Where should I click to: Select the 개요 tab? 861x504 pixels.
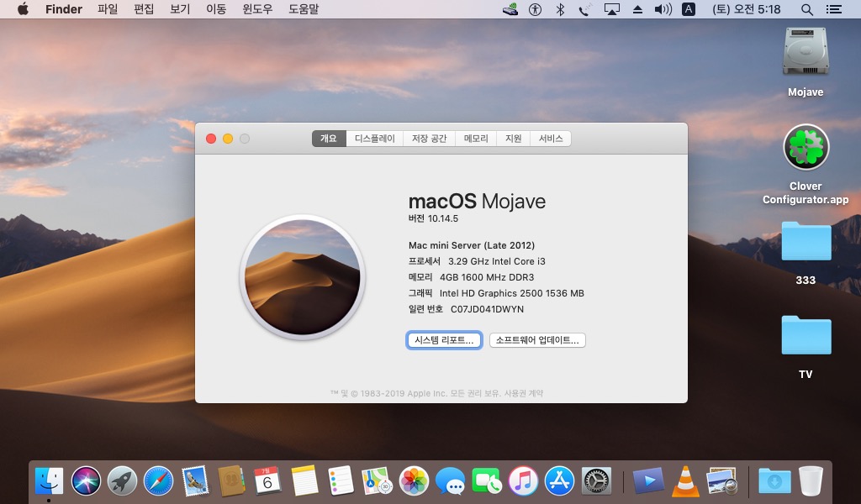(x=329, y=139)
